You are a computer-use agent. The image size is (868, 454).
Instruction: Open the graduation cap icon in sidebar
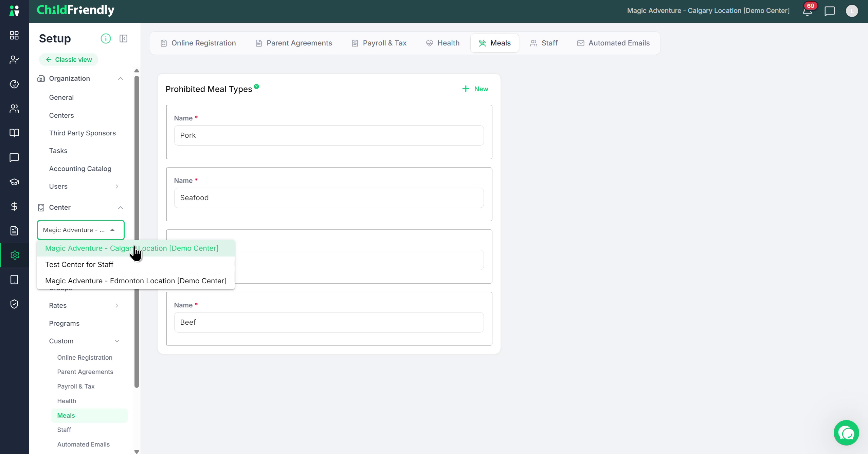coord(14,182)
